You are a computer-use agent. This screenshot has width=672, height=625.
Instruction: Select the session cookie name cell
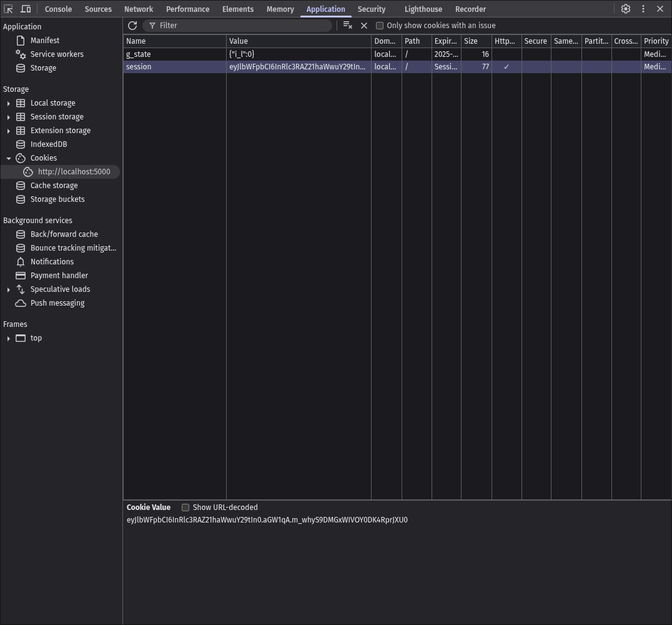(175, 67)
